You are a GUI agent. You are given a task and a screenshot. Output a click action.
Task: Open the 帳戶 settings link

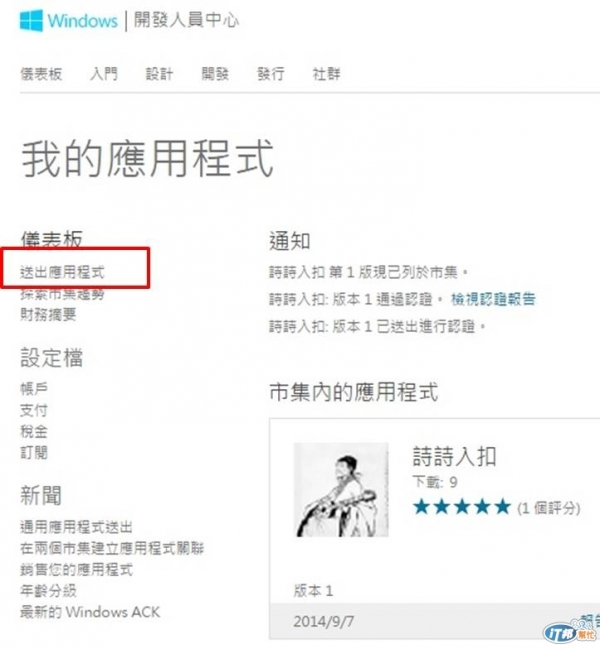(x=34, y=389)
